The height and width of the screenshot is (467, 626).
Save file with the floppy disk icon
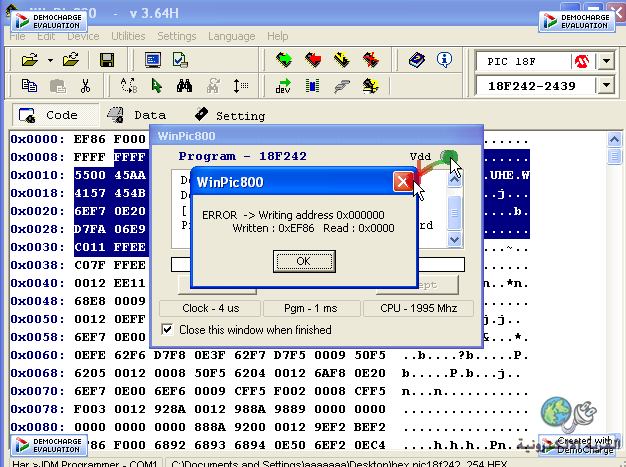pyautogui.click(x=107, y=60)
